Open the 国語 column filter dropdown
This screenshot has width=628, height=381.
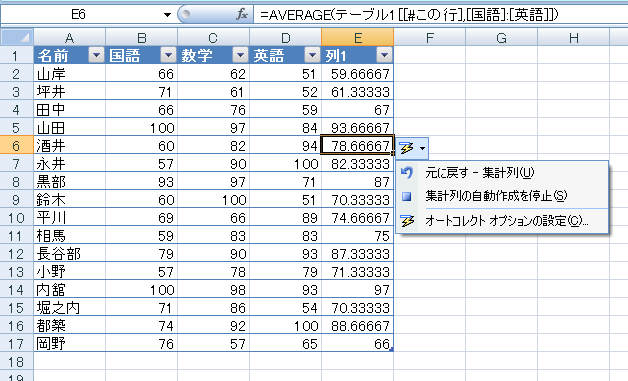click(168, 55)
